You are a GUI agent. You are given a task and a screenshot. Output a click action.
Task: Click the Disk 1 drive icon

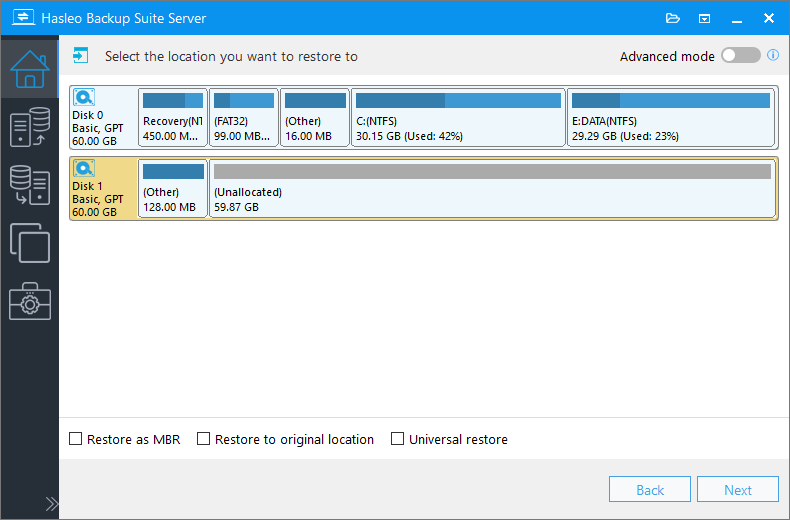[x=84, y=168]
